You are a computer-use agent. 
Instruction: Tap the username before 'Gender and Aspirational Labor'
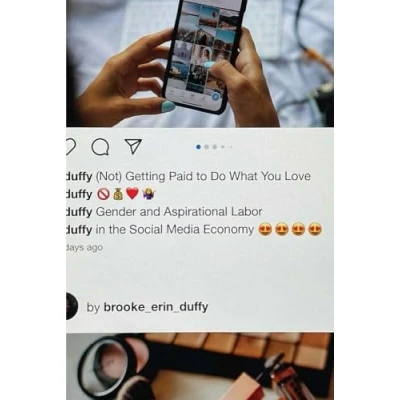coord(79,212)
